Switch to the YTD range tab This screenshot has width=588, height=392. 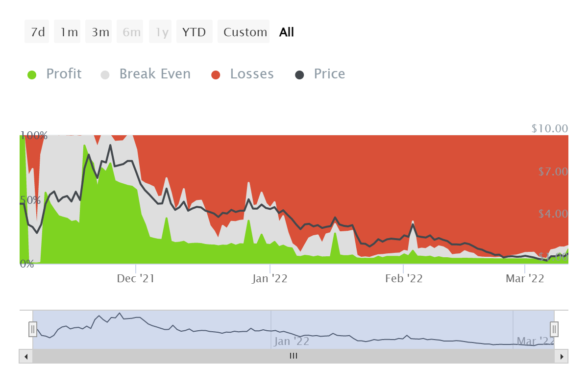click(194, 31)
